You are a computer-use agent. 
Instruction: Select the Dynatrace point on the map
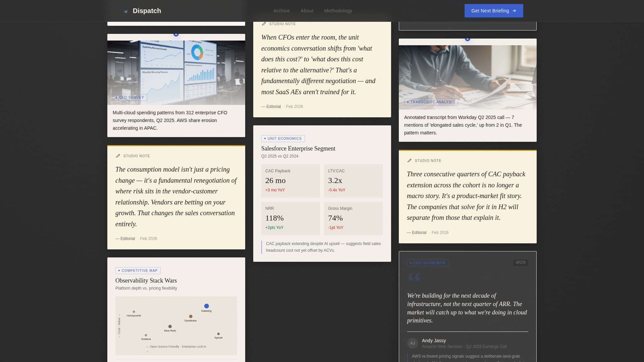[191, 316]
